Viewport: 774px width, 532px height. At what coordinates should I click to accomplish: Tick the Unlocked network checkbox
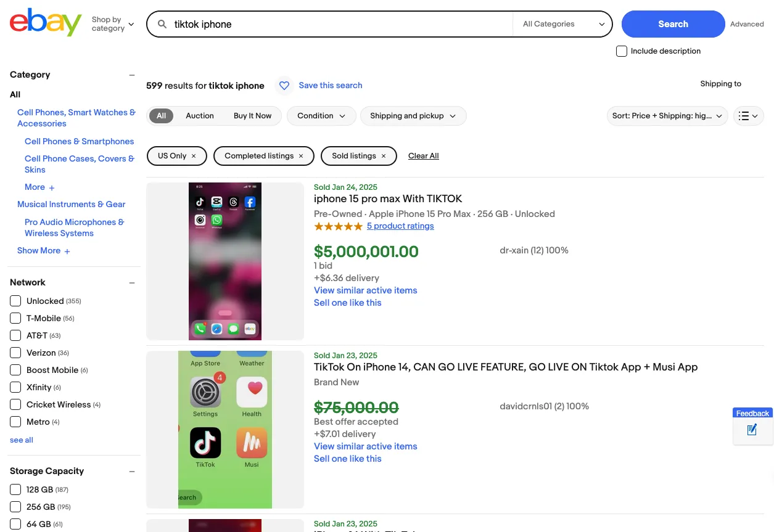[x=15, y=301]
